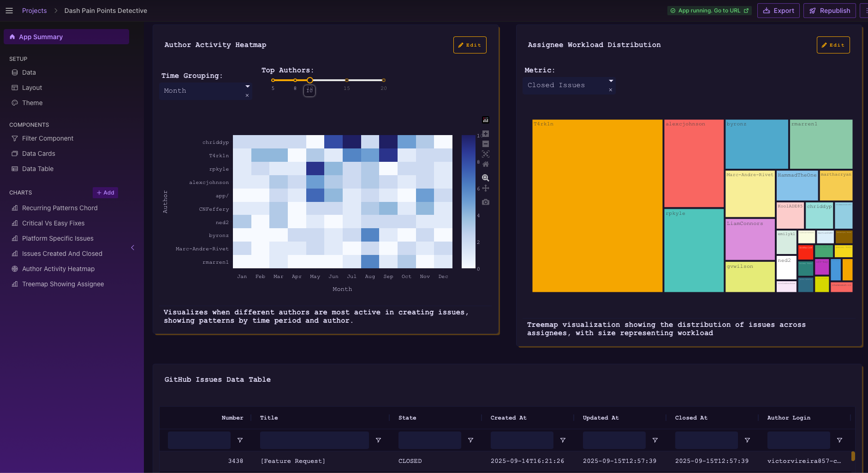Screen dimensions: 868x473
Task: Open the Data setup section
Action: (x=29, y=72)
